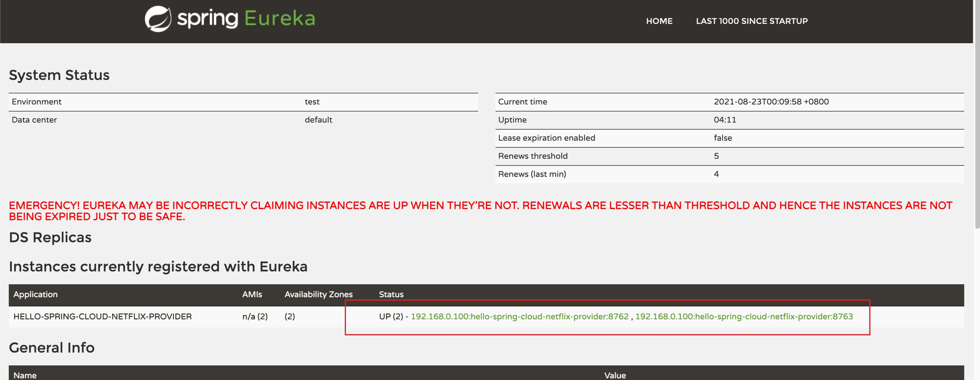Click the DS Replicas heading
The image size is (980, 380).
50,238
